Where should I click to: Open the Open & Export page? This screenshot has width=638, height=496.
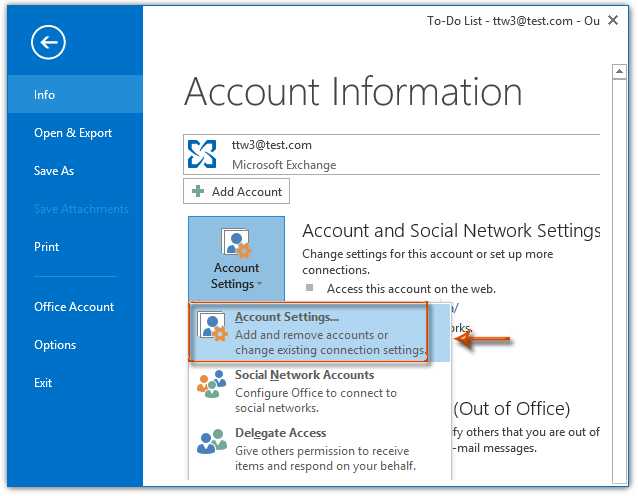pyautogui.click(x=73, y=133)
